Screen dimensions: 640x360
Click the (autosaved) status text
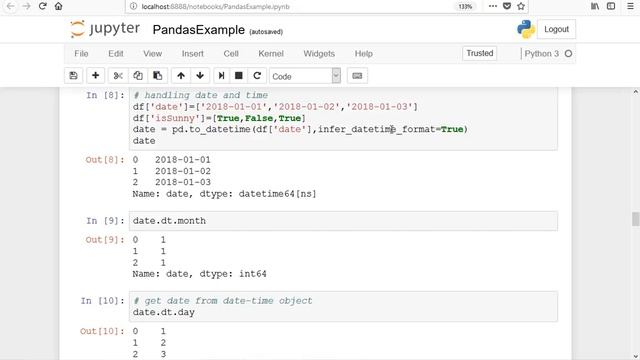266,31
